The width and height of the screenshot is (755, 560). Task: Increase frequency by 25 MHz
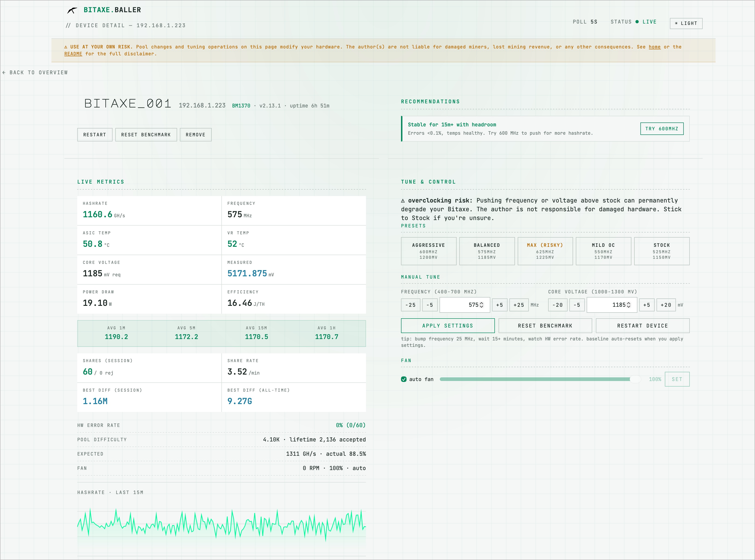tap(519, 305)
